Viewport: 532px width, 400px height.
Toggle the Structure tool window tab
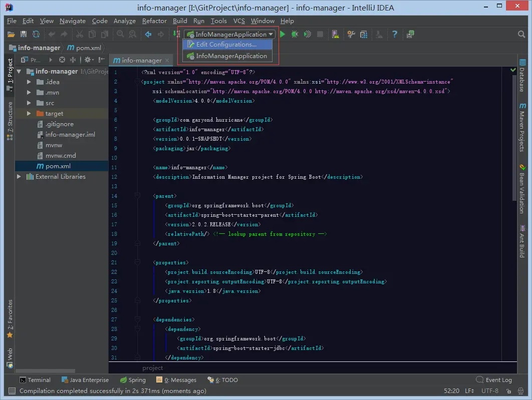(10, 121)
